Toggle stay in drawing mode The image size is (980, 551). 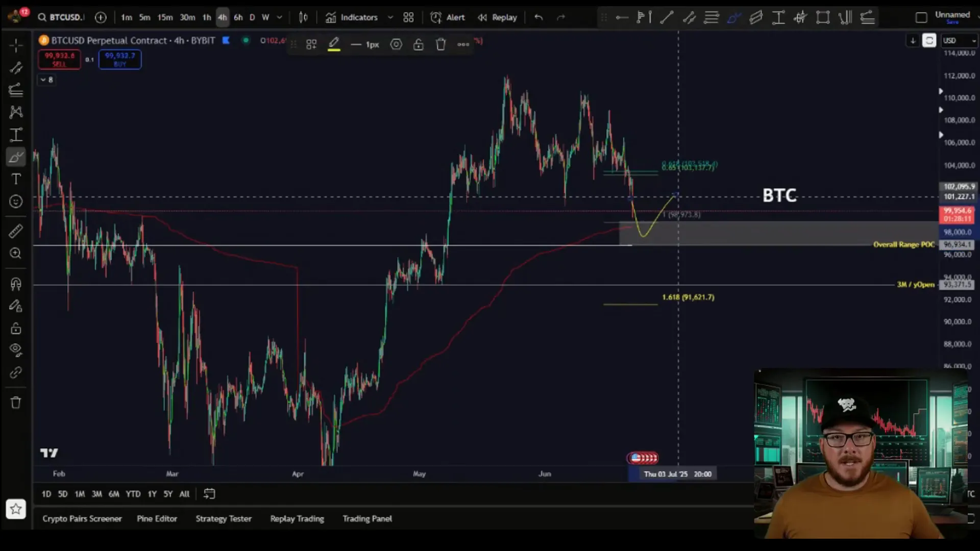[x=16, y=306]
